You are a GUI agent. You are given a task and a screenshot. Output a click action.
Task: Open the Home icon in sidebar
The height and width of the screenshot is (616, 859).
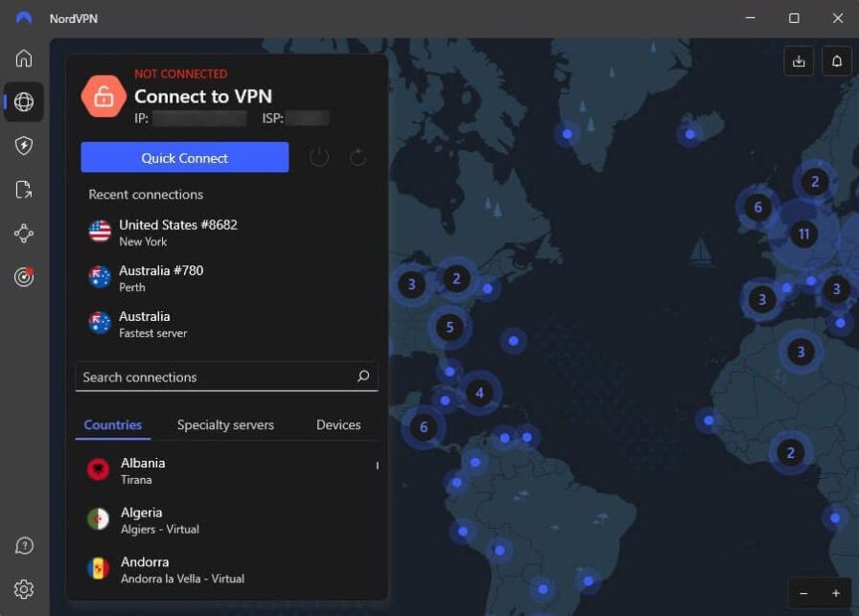pyautogui.click(x=24, y=58)
